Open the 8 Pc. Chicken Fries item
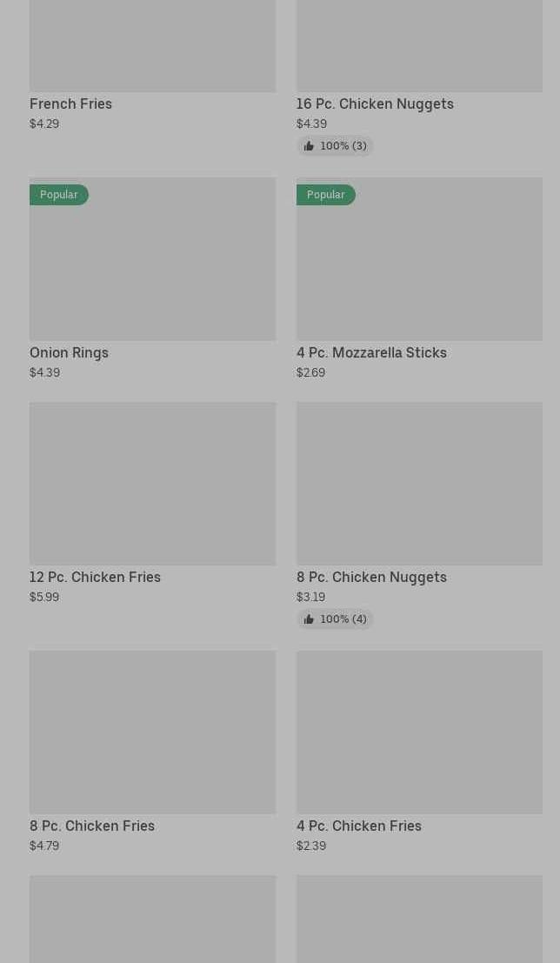This screenshot has height=963, width=560. (x=92, y=826)
